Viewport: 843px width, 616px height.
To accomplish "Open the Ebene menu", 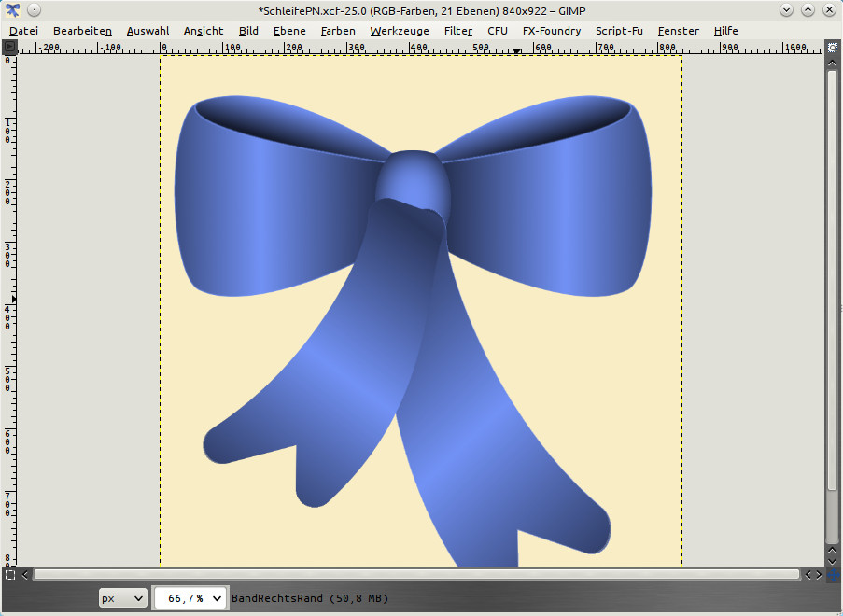I will click(289, 31).
